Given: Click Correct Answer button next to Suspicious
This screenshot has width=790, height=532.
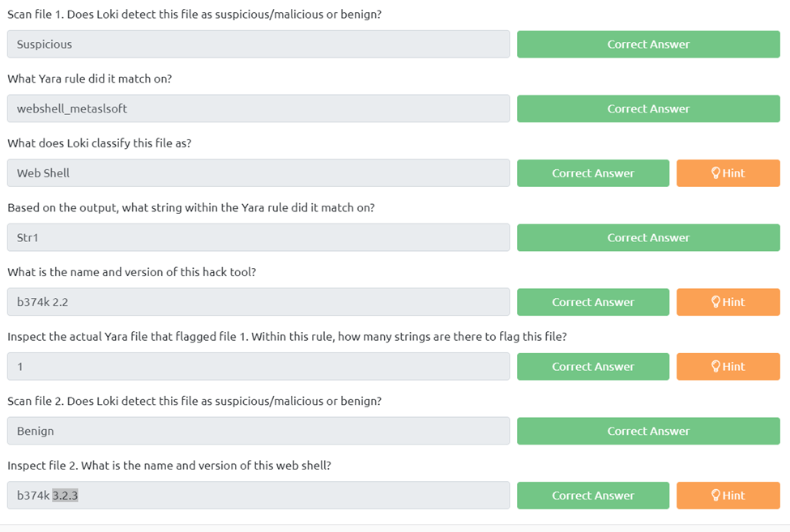Looking at the screenshot, I should 648,45.
